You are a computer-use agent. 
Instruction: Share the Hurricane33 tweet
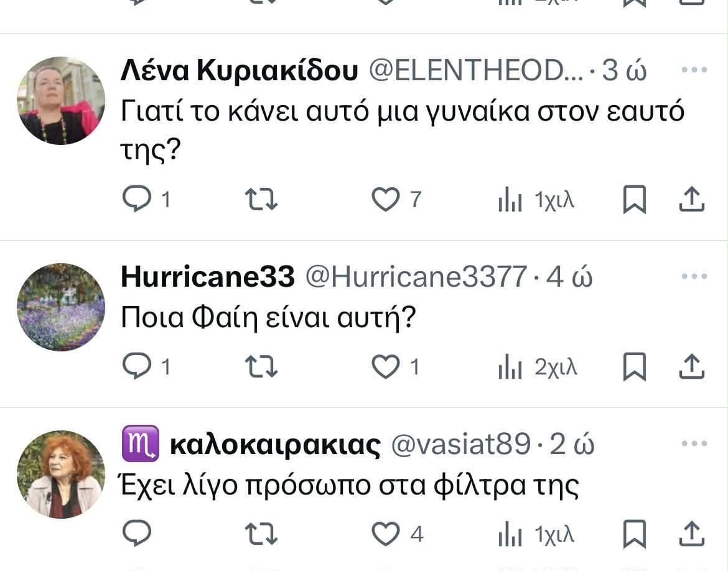pos(691,366)
